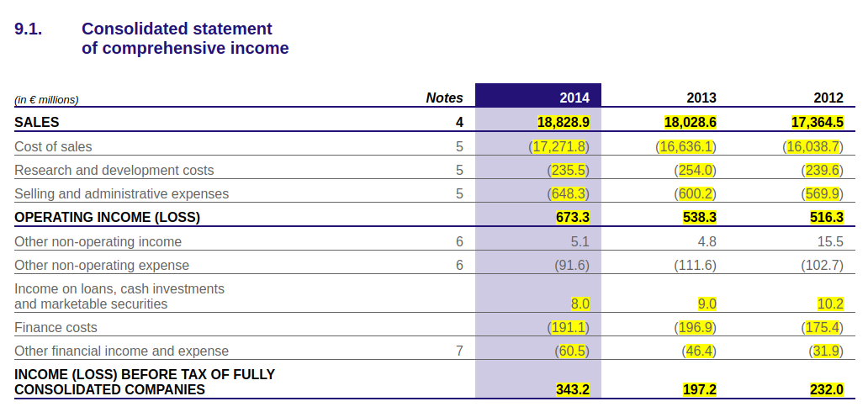The width and height of the screenshot is (868, 412).
Task: Select Other non-operating income label
Action: pyautogui.click(x=98, y=242)
